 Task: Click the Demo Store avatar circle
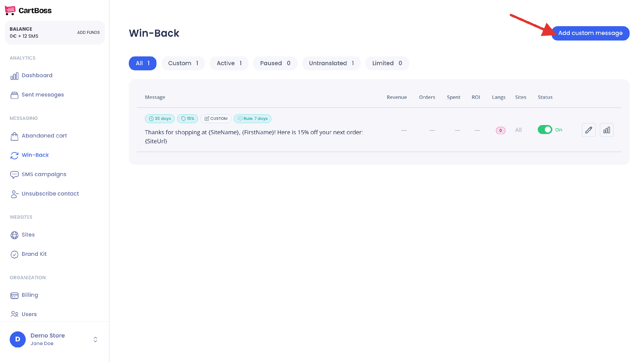pyautogui.click(x=18, y=339)
